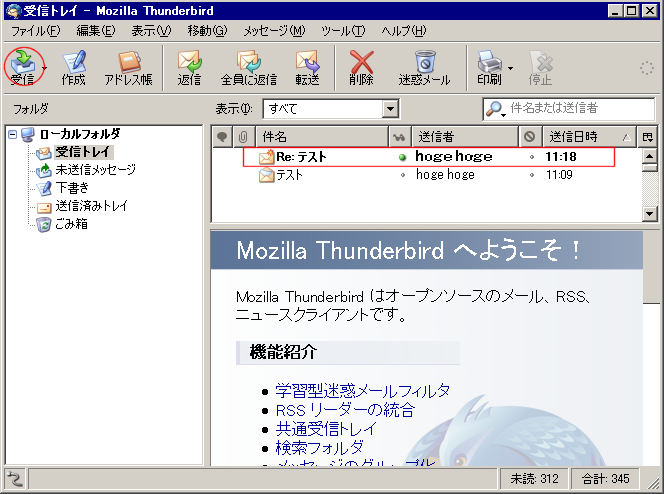
Task: Select the 下書き folder
Action: tap(72, 188)
